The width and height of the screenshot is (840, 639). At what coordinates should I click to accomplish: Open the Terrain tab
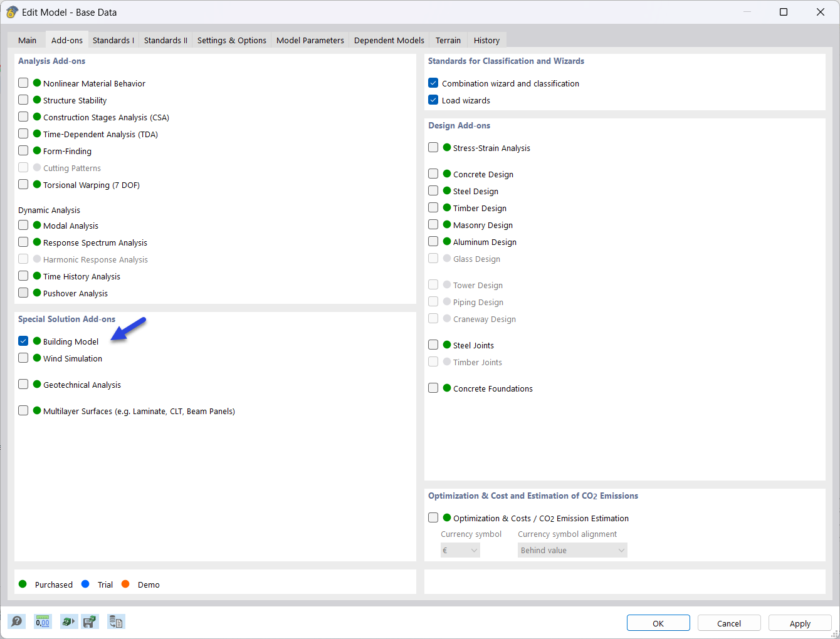(448, 39)
